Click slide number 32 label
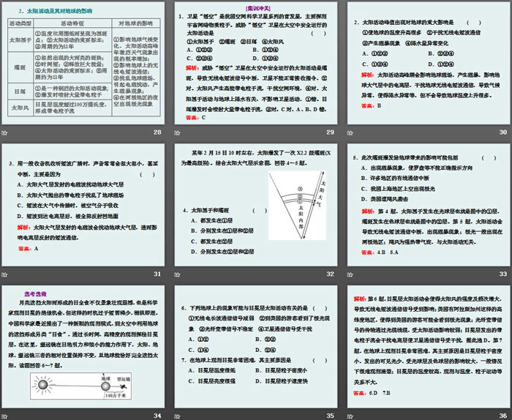512x420 pixels. click(x=330, y=274)
